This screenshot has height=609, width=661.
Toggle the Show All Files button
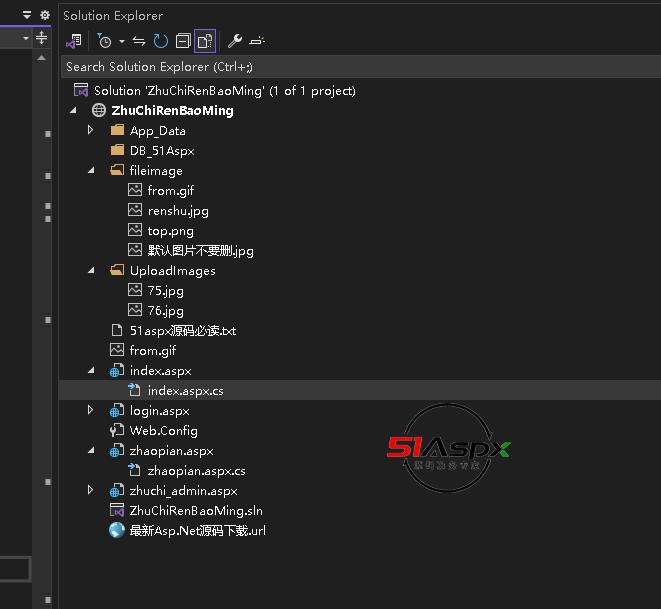click(204, 41)
